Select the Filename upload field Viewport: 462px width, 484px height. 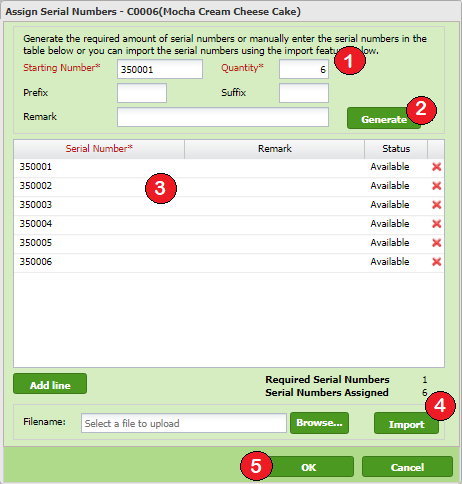click(x=184, y=423)
